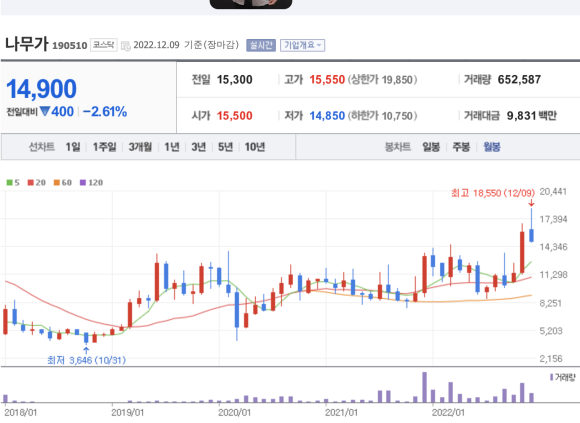Click the purple 120 moving average legend

pos(91,183)
